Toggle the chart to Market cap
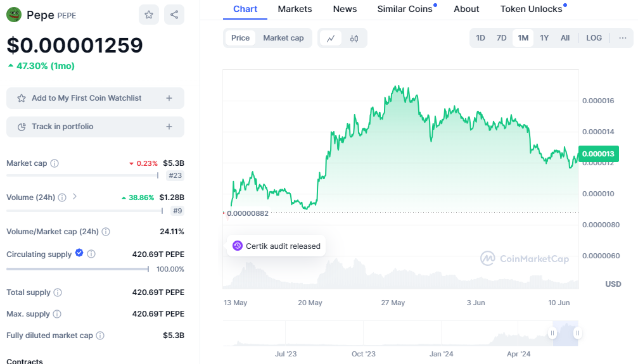Viewport: 638px width, 364px height. click(x=283, y=38)
